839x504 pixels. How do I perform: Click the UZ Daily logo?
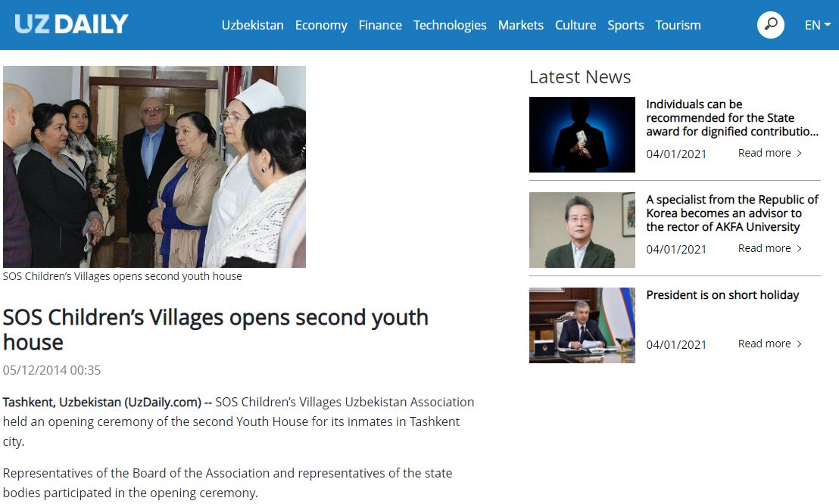71,24
